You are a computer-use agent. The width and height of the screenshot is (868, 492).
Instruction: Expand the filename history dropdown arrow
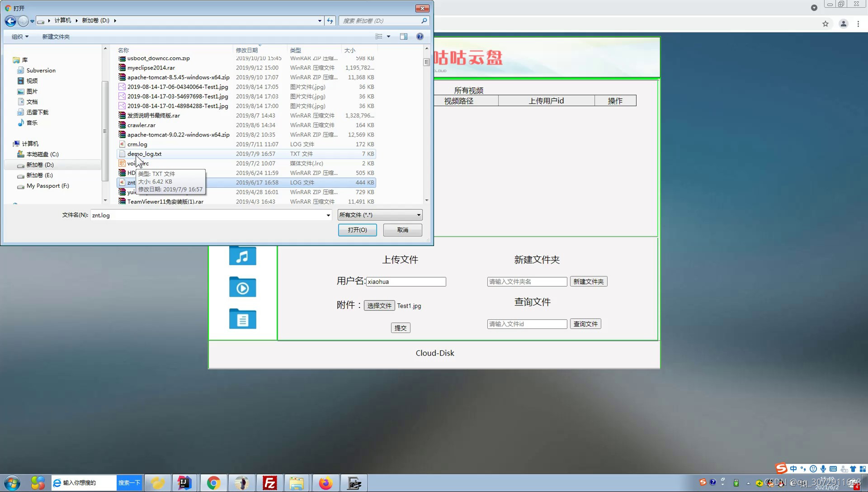[328, 215]
